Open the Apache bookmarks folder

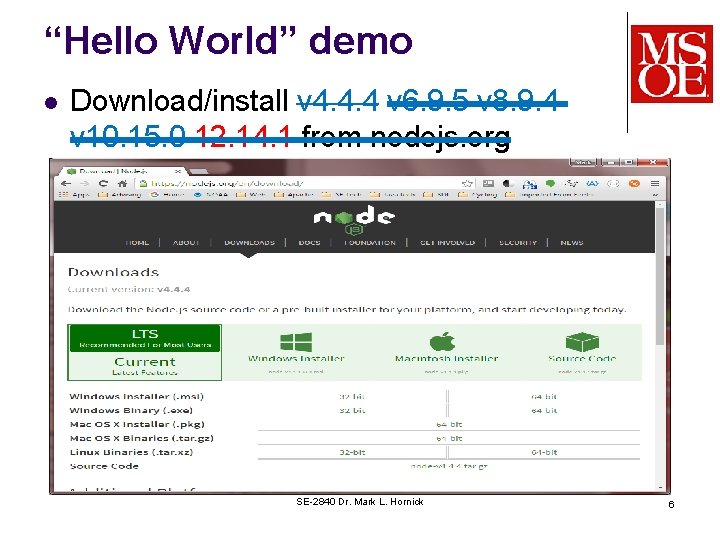pyautogui.click(x=293, y=195)
